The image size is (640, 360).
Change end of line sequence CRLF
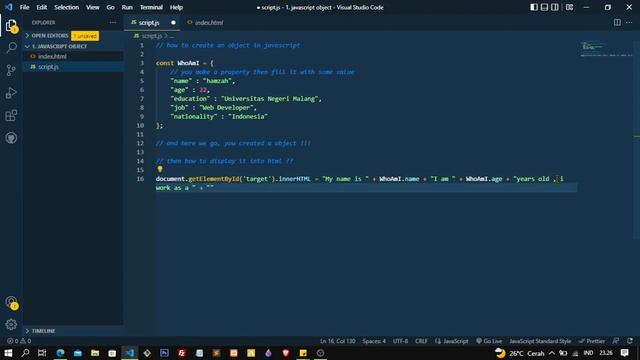(x=421, y=341)
